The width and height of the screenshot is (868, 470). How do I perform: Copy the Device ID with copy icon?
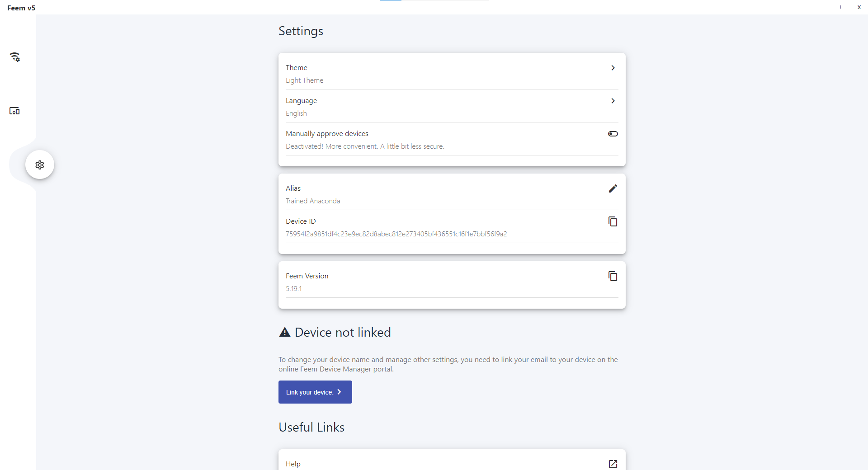(613, 221)
